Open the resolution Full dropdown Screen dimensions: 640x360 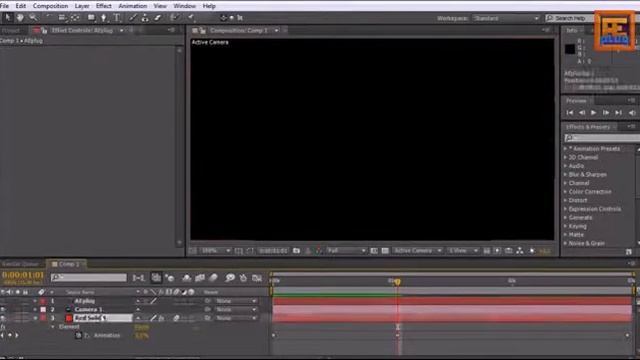point(346,251)
